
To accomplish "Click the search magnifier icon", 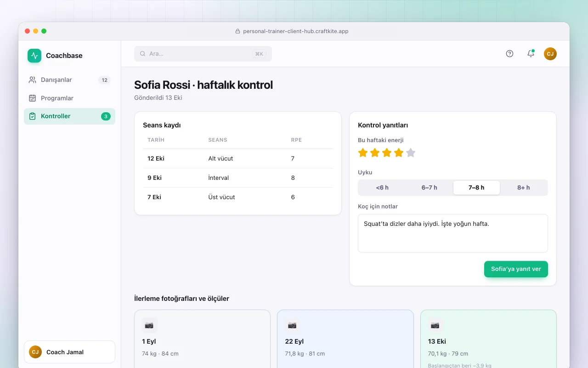I will click(x=143, y=54).
